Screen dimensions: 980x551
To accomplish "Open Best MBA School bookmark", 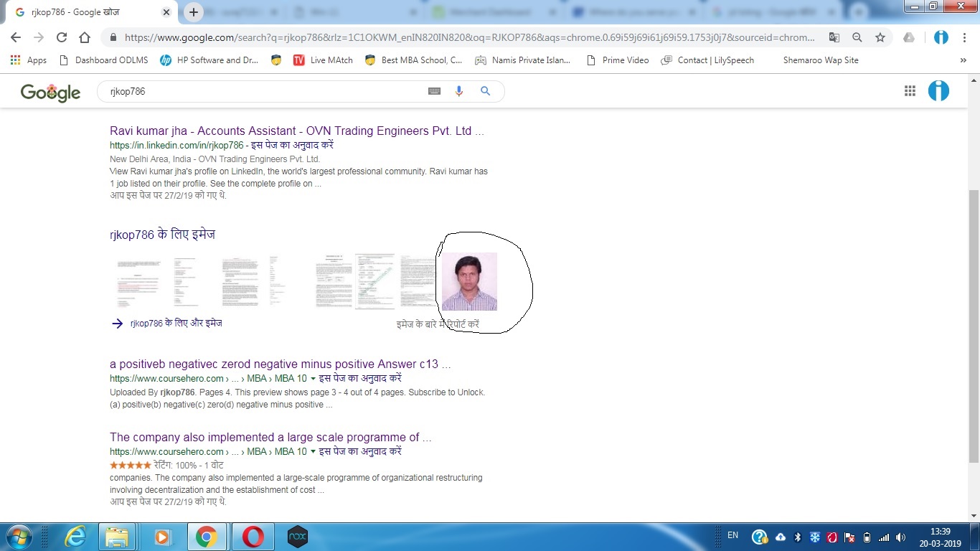I will coord(413,60).
